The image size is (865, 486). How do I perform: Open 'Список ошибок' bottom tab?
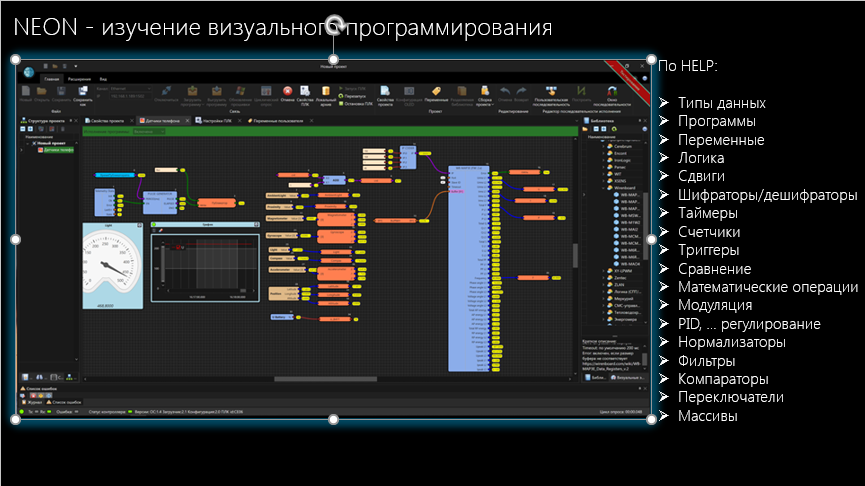[x=65, y=402]
